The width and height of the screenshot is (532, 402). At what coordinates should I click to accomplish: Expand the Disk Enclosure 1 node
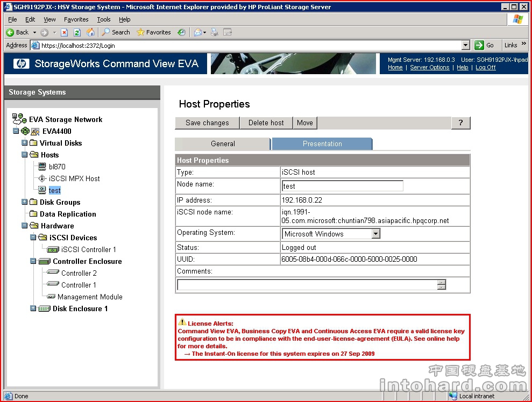[x=33, y=308]
